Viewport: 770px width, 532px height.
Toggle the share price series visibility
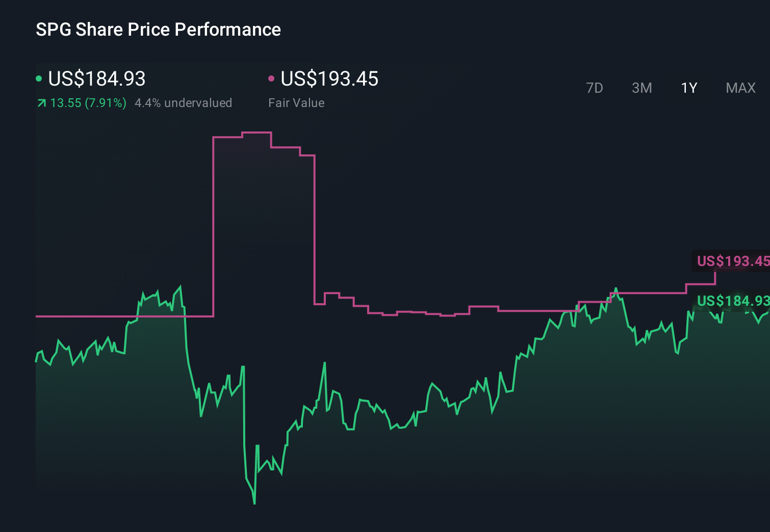click(38, 78)
